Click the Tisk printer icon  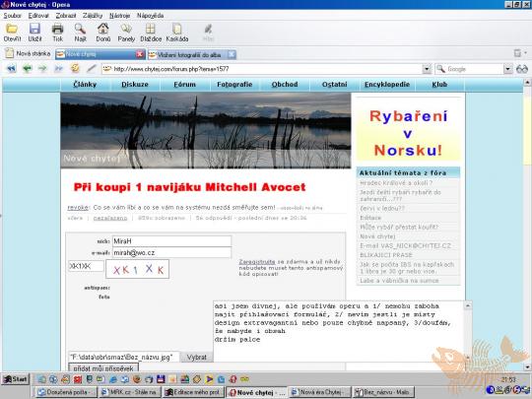tap(57, 30)
